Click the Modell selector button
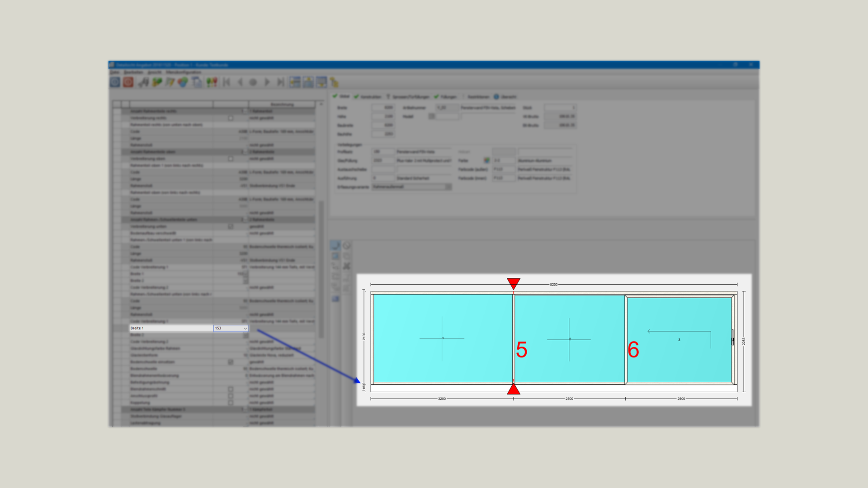The image size is (868, 488). (x=432, y=117)
